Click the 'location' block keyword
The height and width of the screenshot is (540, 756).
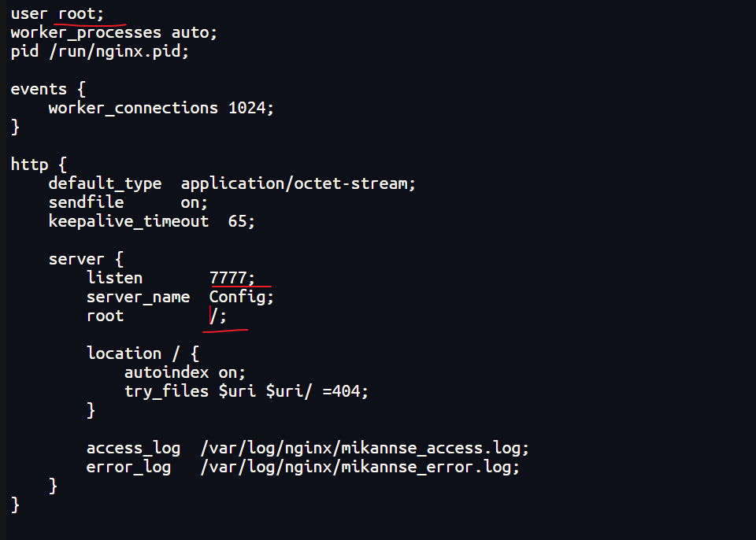(124, 353)
